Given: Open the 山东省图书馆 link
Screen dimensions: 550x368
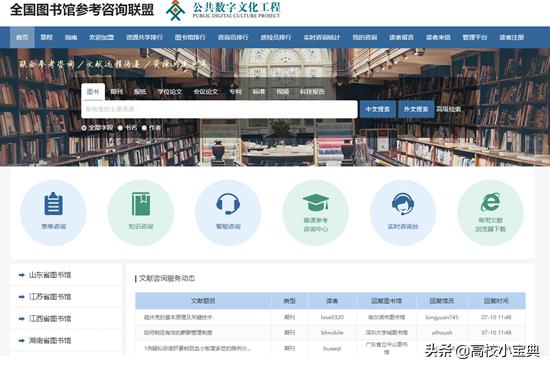Looking at the screenshot, I should point(50,275).
